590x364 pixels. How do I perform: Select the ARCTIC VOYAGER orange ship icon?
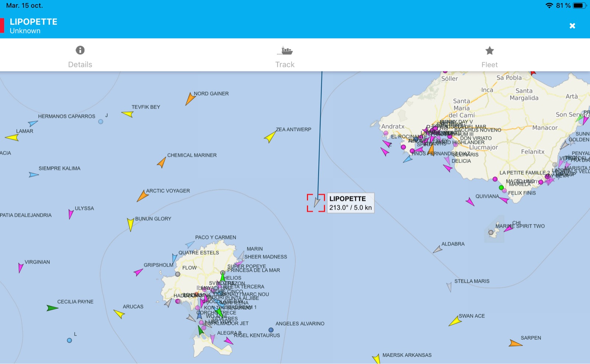click(142, 196)
